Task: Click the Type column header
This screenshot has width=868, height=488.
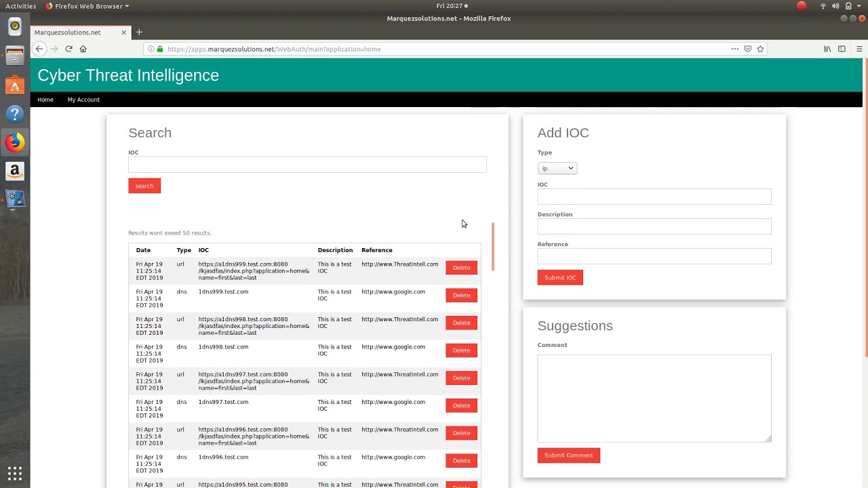Action: click(184, 250)
